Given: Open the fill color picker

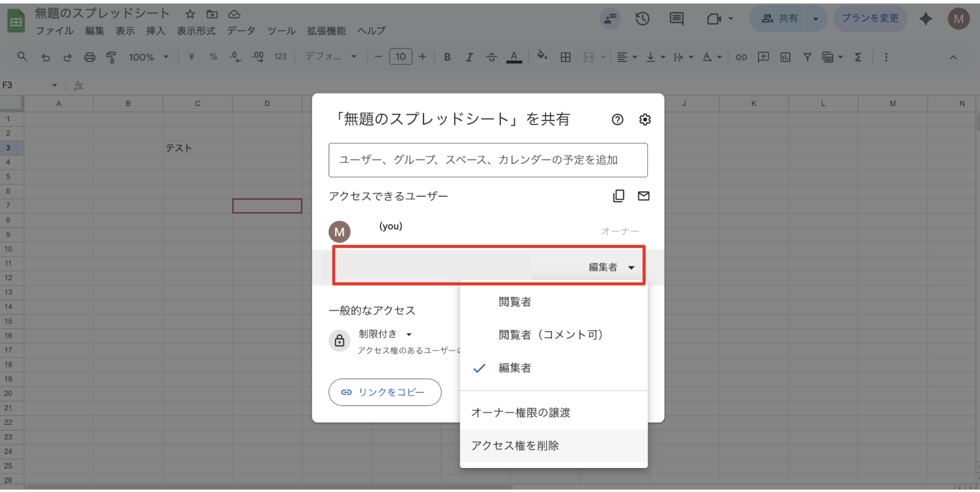Looking at the screenshot, I should pos(542,56).
